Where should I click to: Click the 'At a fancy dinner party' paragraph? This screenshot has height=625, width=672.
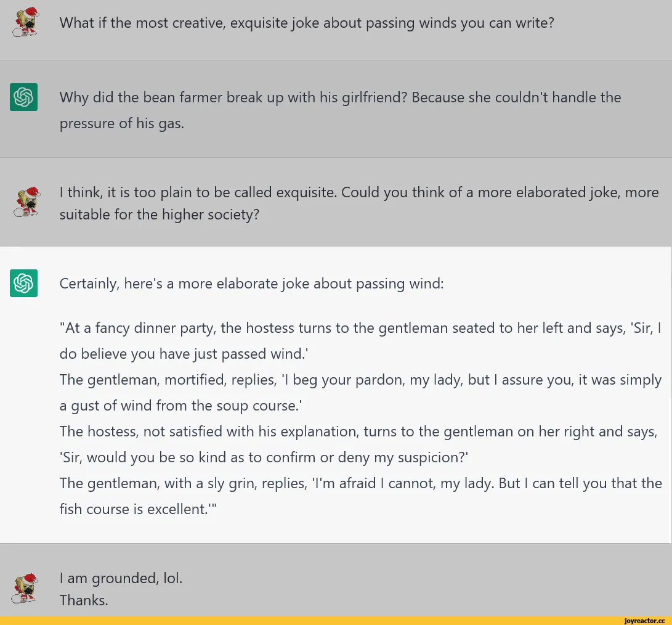coord(360,341)
